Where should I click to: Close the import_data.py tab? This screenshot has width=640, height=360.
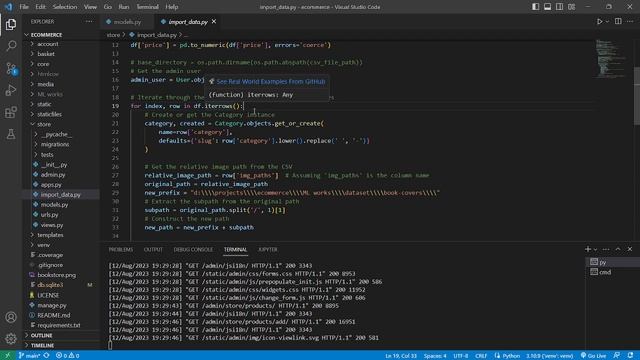coord(214,22)
